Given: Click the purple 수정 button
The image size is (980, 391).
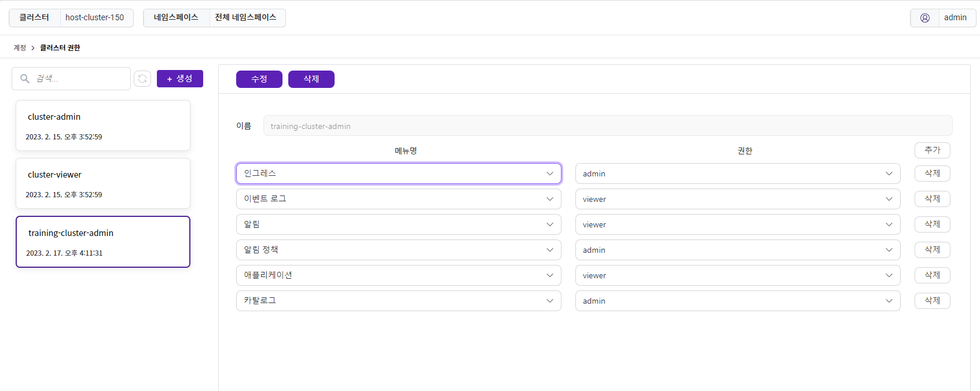Looking at the screenshot, I should 259,79.
